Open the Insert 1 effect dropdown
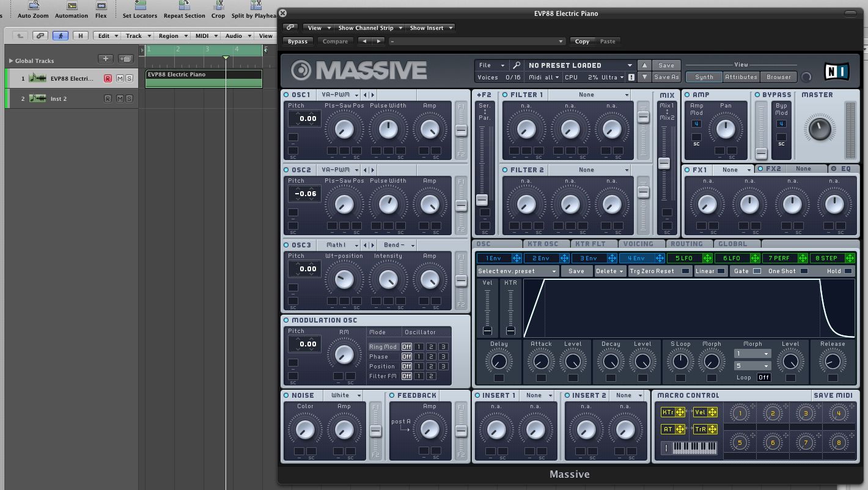The image size is (868, 490). coord(539,395)
